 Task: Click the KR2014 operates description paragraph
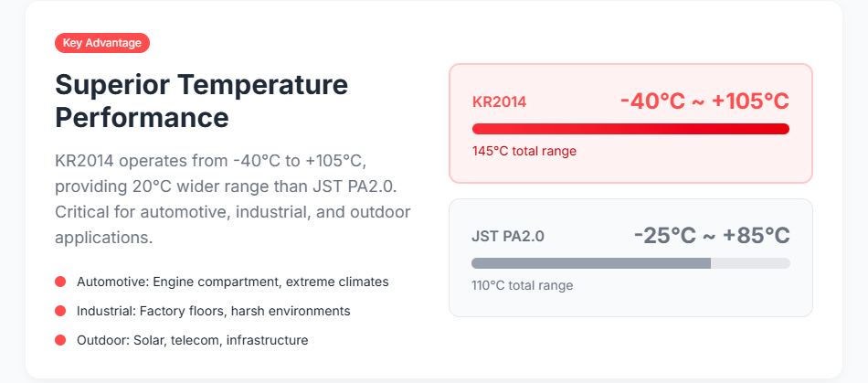(232, 199)
